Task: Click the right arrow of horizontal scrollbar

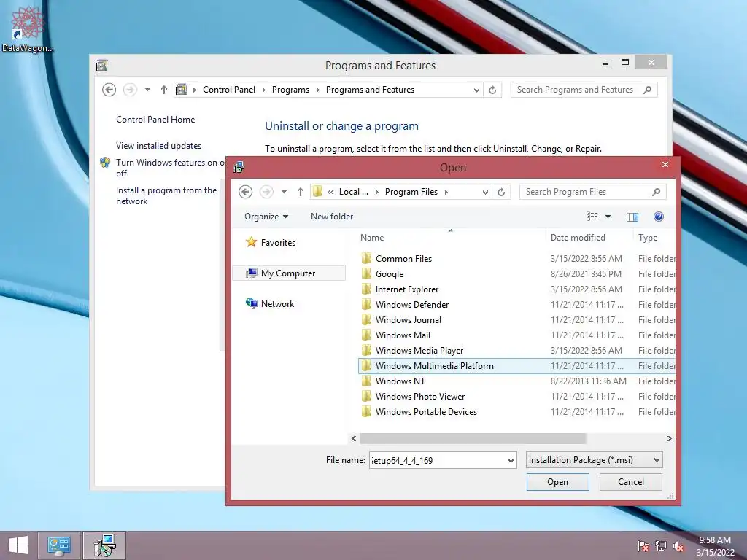Action: pyautogui.click(x=670, y=438)
